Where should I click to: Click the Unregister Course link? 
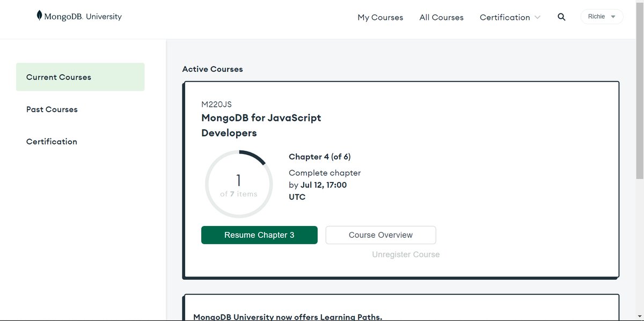pos(406,254)
